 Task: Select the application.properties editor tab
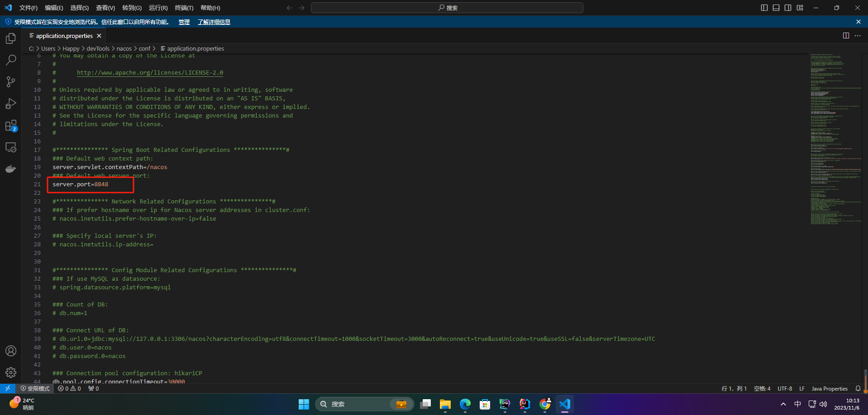tap(65, 36)
